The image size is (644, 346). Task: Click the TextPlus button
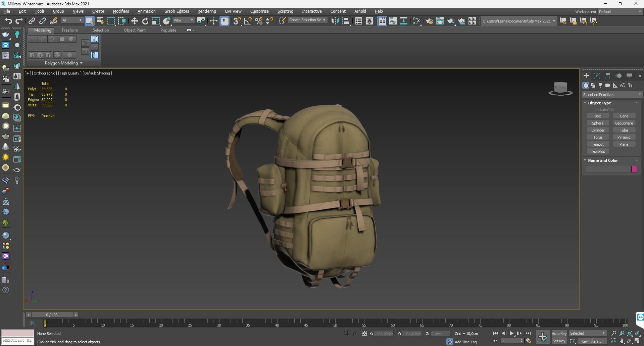598,151
